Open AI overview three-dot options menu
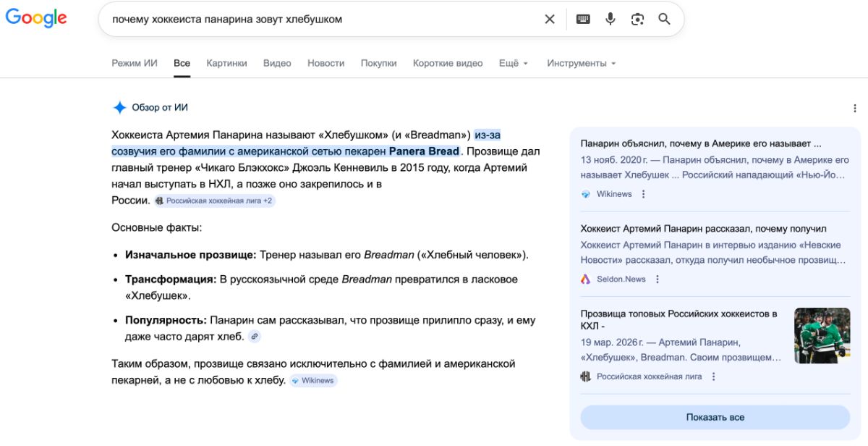 coord(855,108)
